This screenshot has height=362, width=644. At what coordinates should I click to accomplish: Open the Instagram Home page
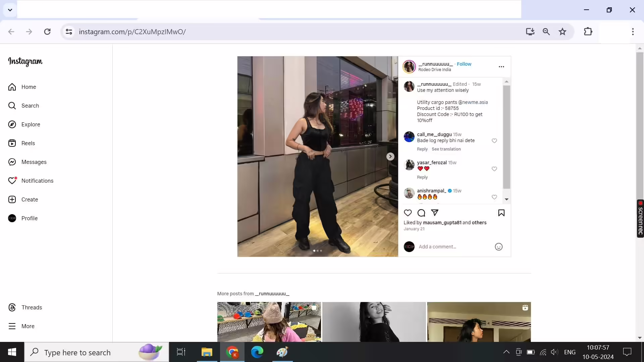22,87
